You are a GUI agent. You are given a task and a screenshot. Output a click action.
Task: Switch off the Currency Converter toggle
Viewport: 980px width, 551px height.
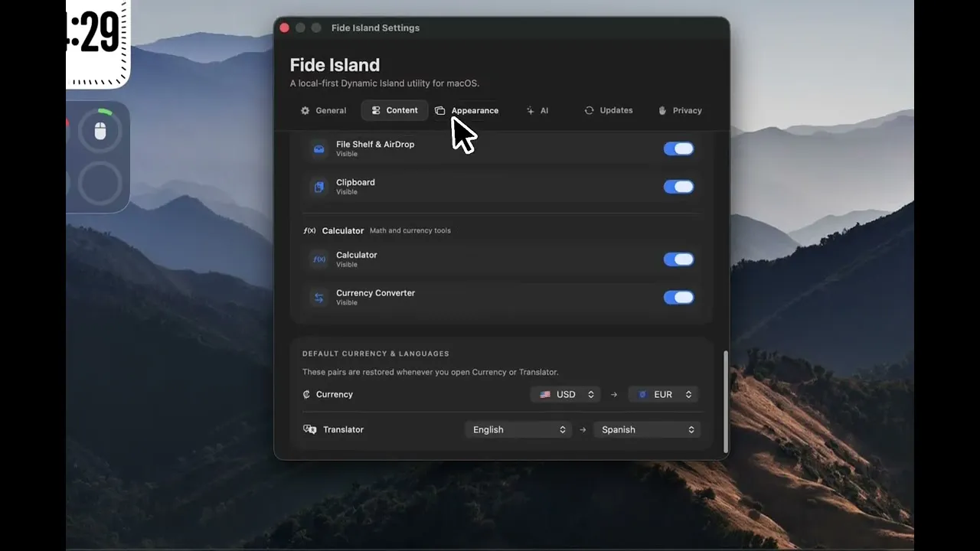click(x=678, y=298)
